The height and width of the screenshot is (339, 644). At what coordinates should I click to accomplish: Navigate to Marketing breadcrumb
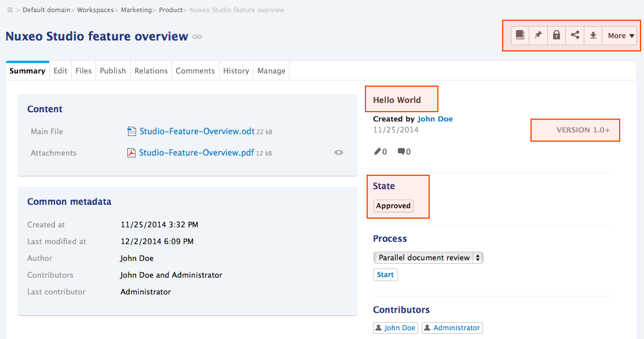pos(136,10)
